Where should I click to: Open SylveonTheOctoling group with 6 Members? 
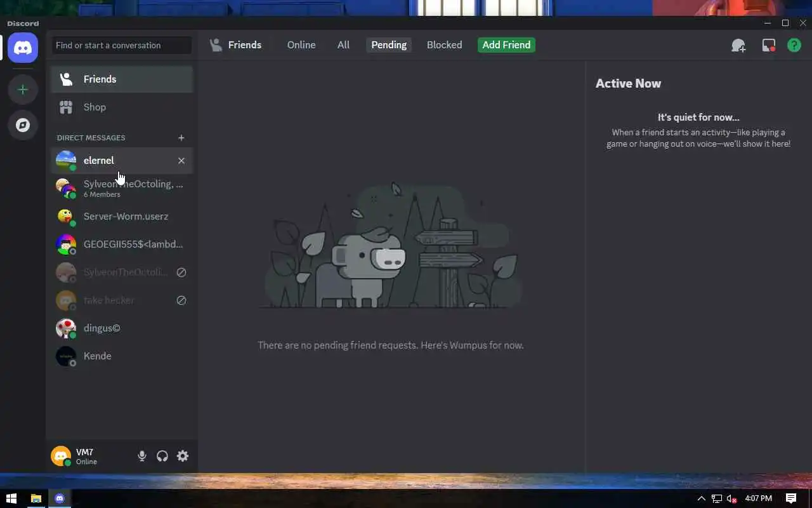[122, 188]
